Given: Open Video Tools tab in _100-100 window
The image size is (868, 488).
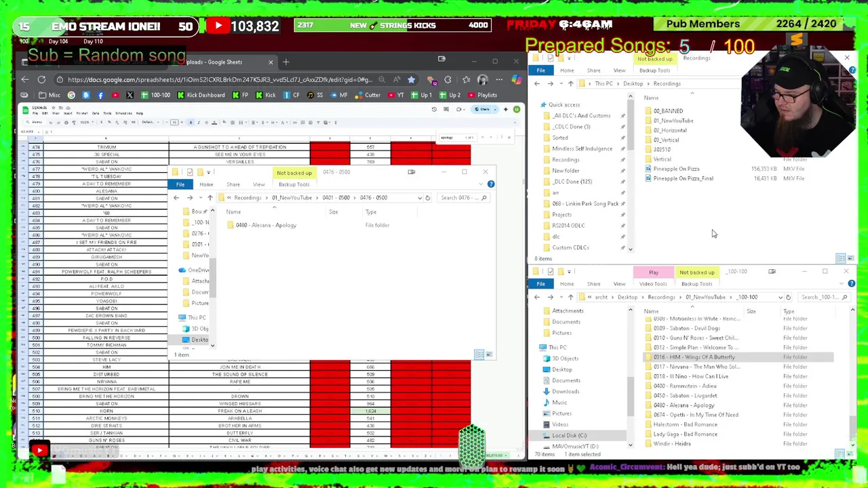Looking at the screenshot, I should pyautogui.click(x=653, y=284).
